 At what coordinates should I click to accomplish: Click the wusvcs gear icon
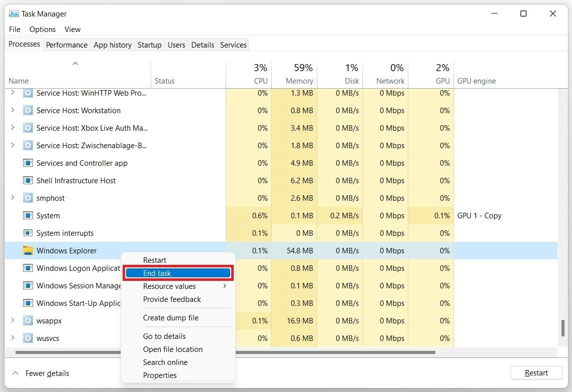28,338
